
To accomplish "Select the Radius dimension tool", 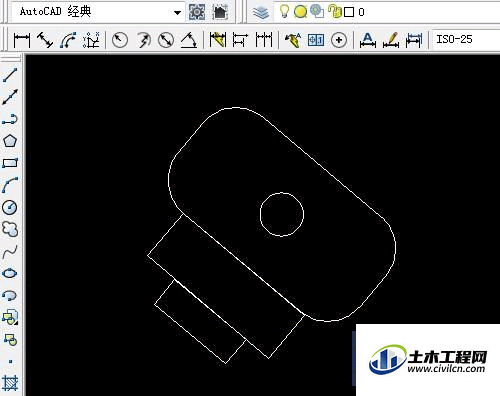I will point(120,40).
